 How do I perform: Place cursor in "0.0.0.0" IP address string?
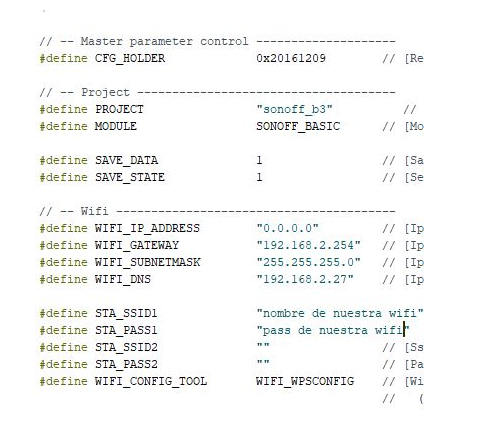tap(287, 228)
